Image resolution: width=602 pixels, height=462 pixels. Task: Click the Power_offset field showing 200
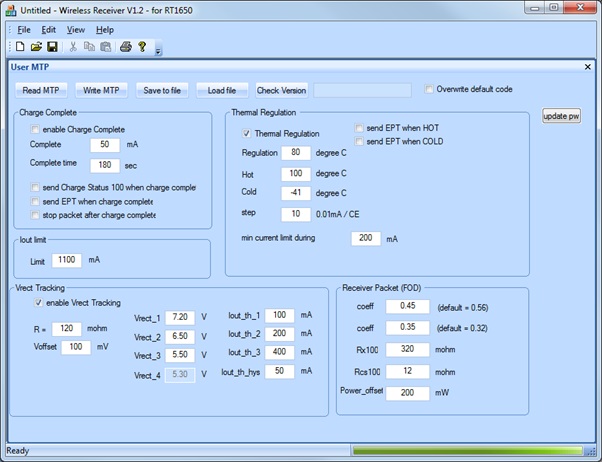click(408, 393)
